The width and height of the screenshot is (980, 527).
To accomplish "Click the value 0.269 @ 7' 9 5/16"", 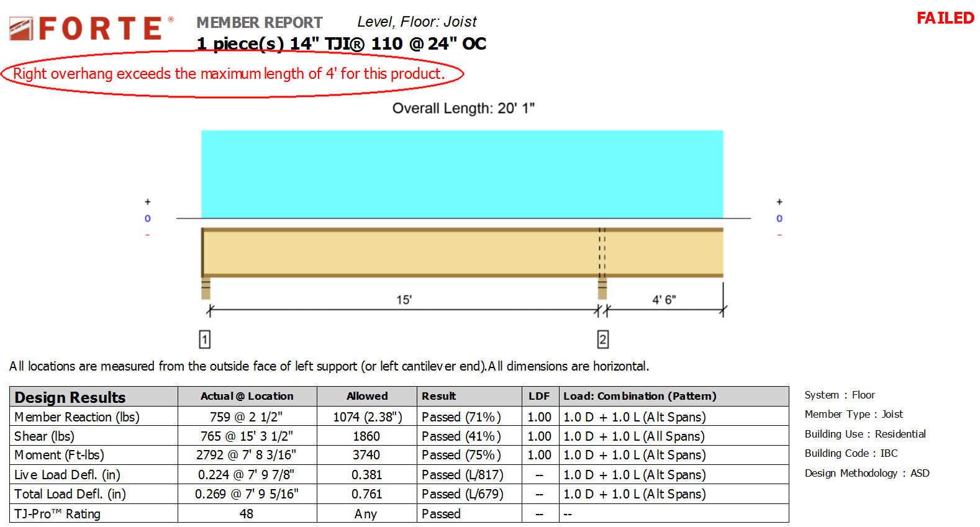I will point(247,494).
